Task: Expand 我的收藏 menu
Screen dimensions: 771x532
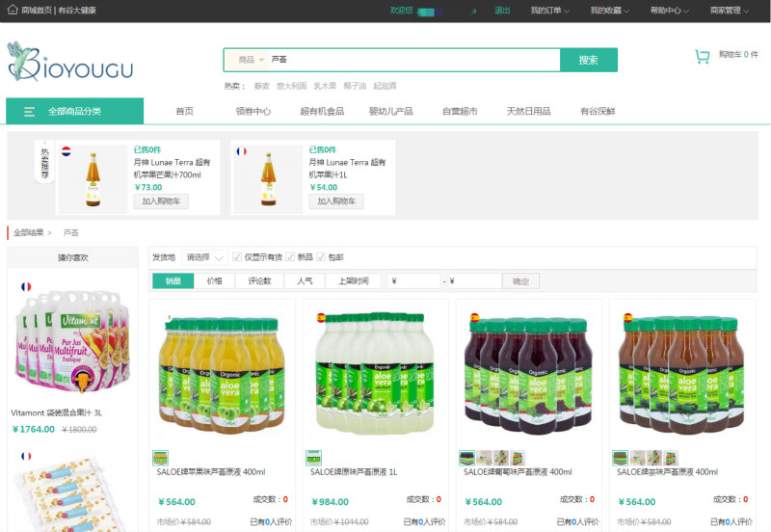Action: coord(610,11)
